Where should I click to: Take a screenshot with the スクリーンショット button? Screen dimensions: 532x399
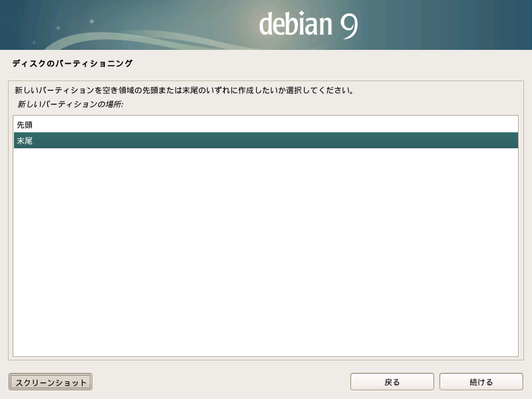click(51, 382)
